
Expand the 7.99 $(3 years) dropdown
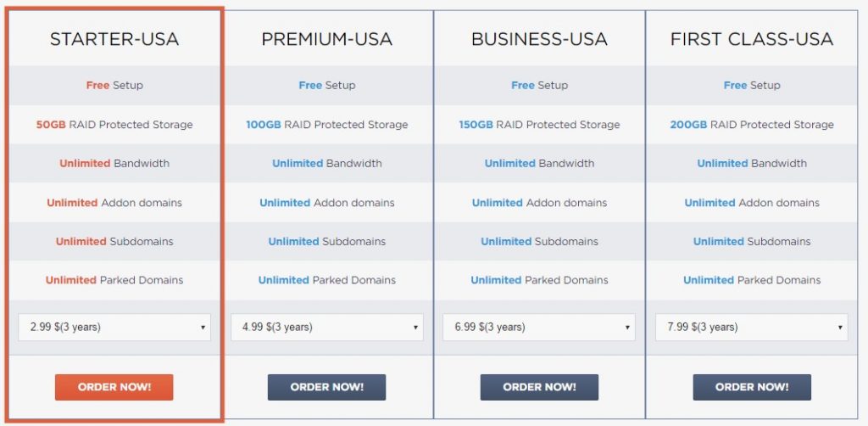coord(752,327)
